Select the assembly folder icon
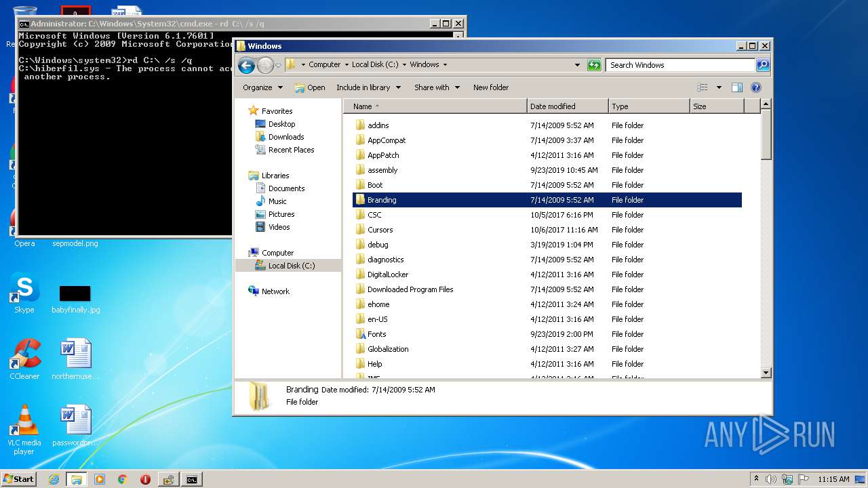Viewport: 868px width, 488px height. [x=361, y=170]
